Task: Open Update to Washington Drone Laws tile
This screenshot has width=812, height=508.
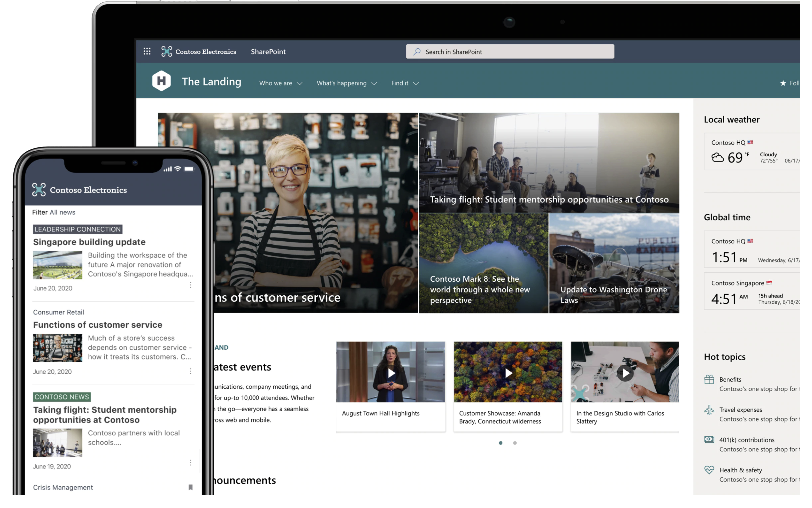Action: coord(614,263)
